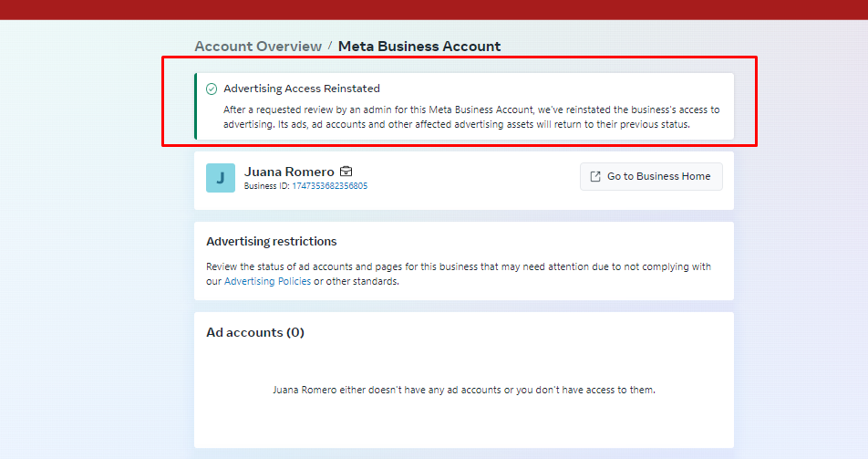Click Business ID number 1747353682356805
The width and height of the screenshot is (868, 459).
tap(329, 186)
